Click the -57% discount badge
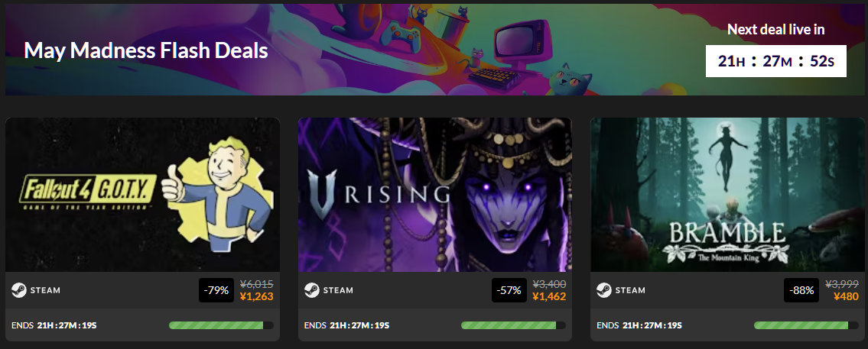The width and height of the screenshot is (868, 349). coord(509,290)
